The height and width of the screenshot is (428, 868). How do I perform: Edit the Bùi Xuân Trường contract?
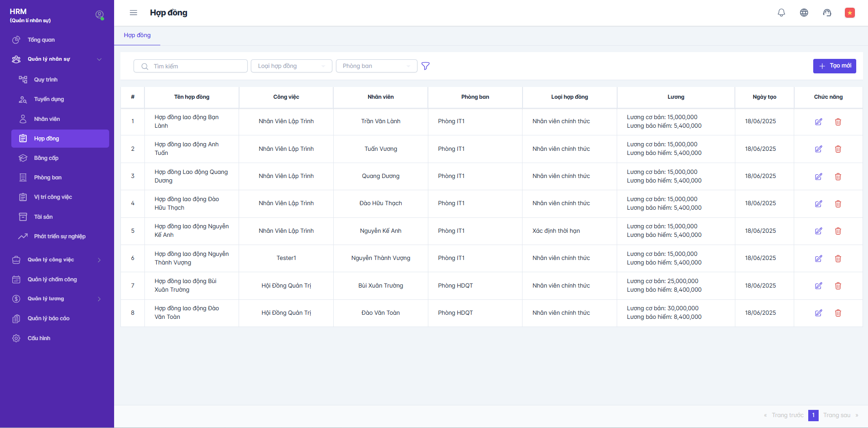pyautogui.click(x=818, y=286)
